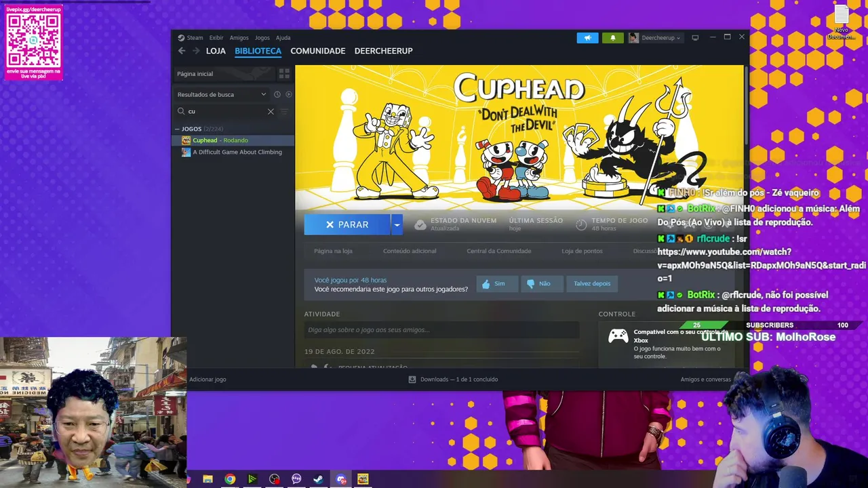Screen dimensions: 868x488
Task: Open the collections grid view icon
Action: pyautogui.click(x=284, y=73)
